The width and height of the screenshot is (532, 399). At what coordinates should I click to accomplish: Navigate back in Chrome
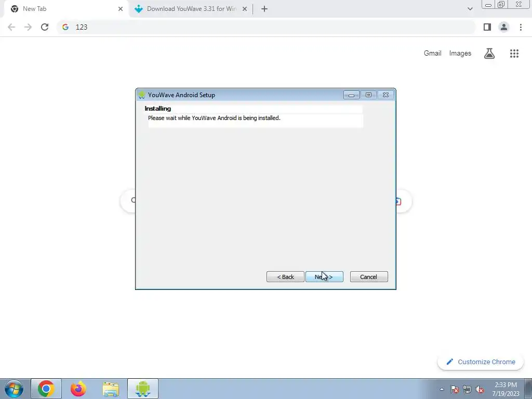coord(11,27)
